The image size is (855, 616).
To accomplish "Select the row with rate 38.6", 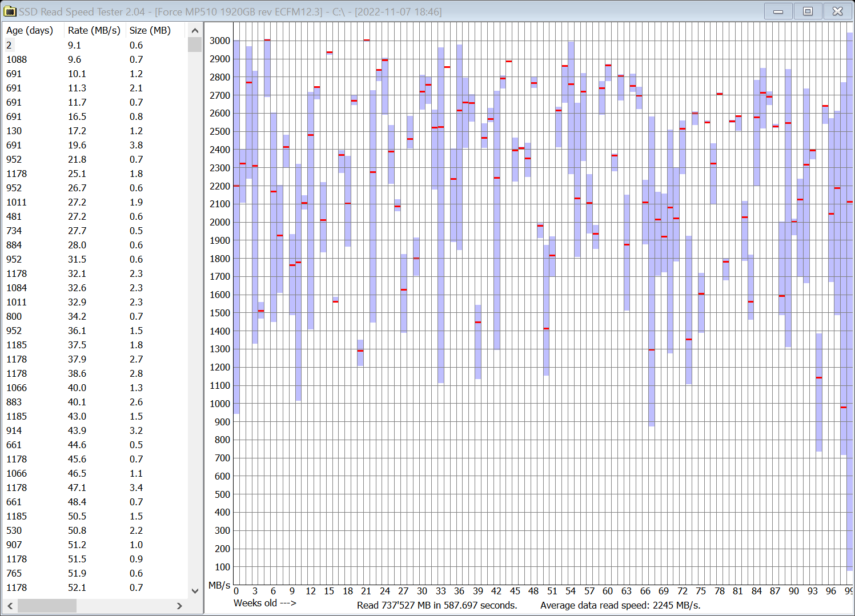I will pyautogui.click(x=95, y=373).
